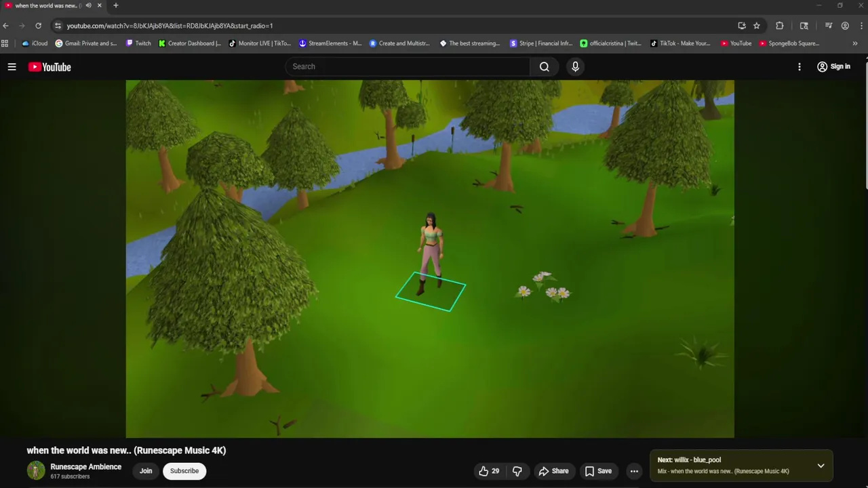Close the YouTube browser tab
The height and width of the screenshot is (488, 868).
point(100,5)
